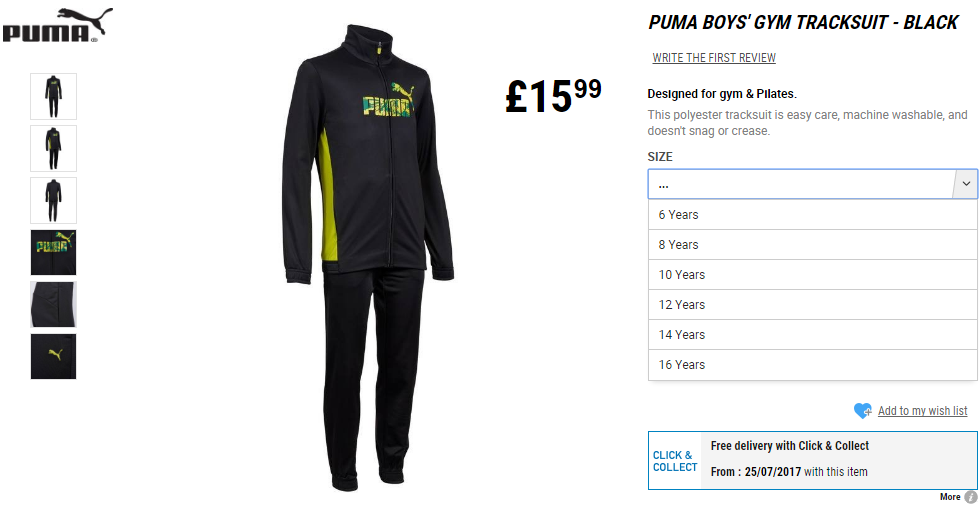Screen dimensions: 979x513
Task: Select the 6 Years size option
Action: [813, 215]
